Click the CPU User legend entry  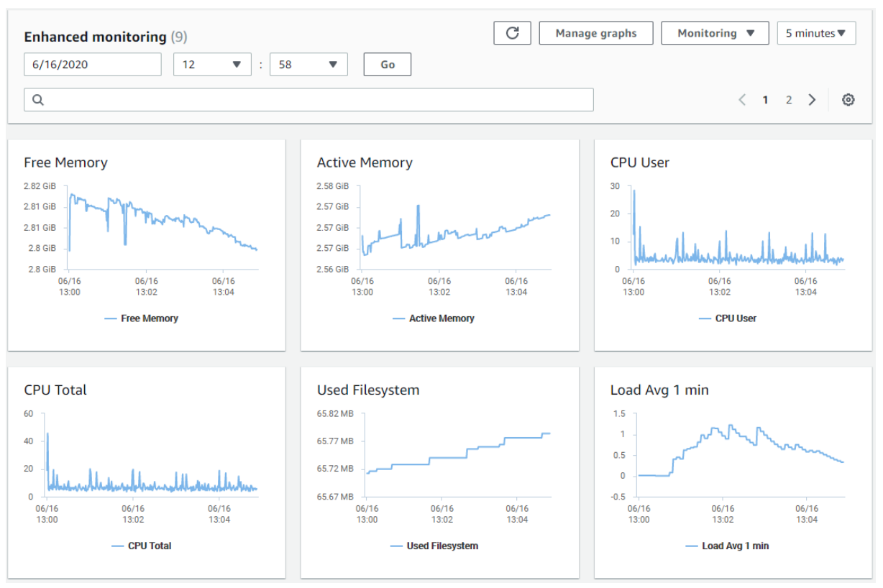[728, 318]
